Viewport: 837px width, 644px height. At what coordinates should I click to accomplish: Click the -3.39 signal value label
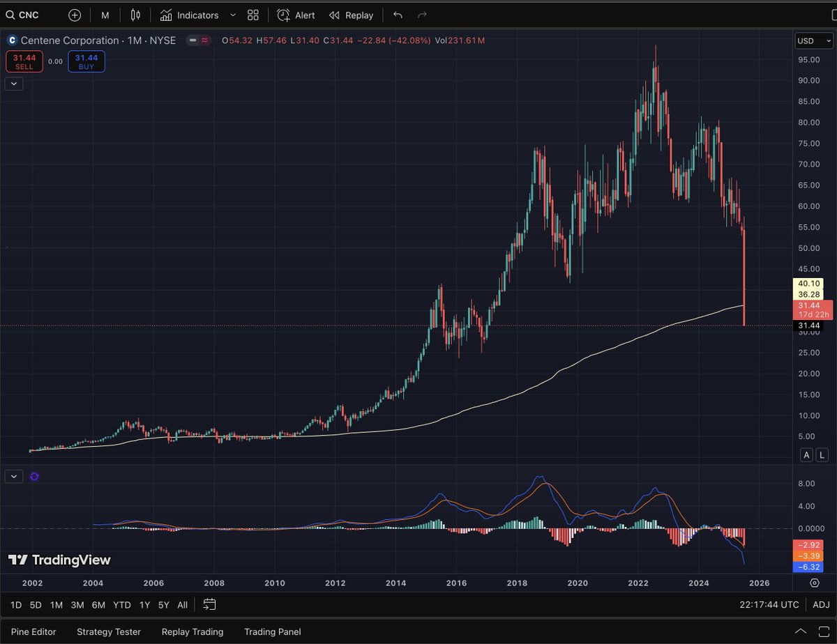pos(809,555)
